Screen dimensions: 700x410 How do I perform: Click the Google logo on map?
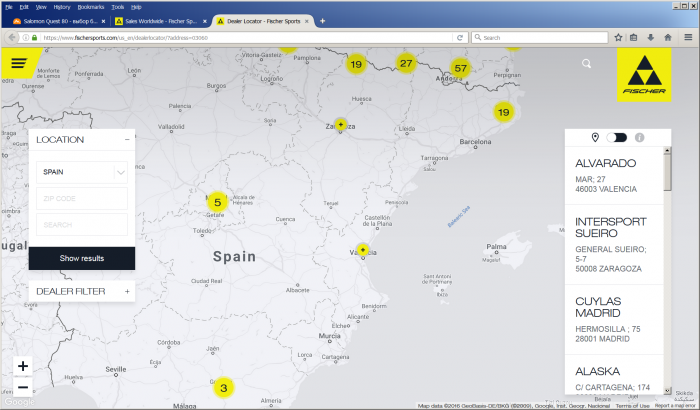pos(19,402)
